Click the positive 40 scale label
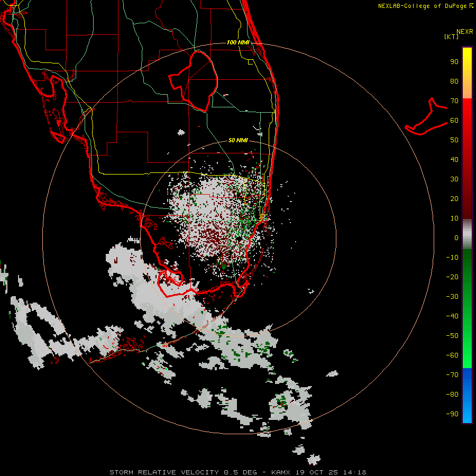 point(454,159)
